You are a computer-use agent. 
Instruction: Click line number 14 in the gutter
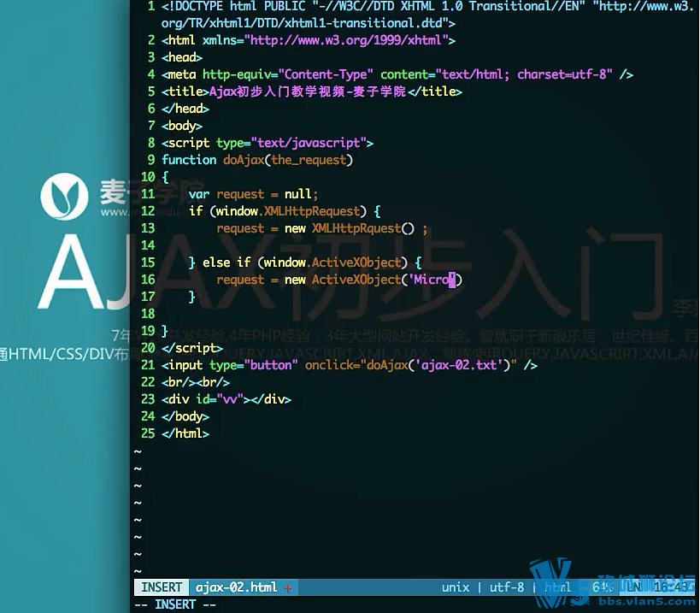coord(148,245)
